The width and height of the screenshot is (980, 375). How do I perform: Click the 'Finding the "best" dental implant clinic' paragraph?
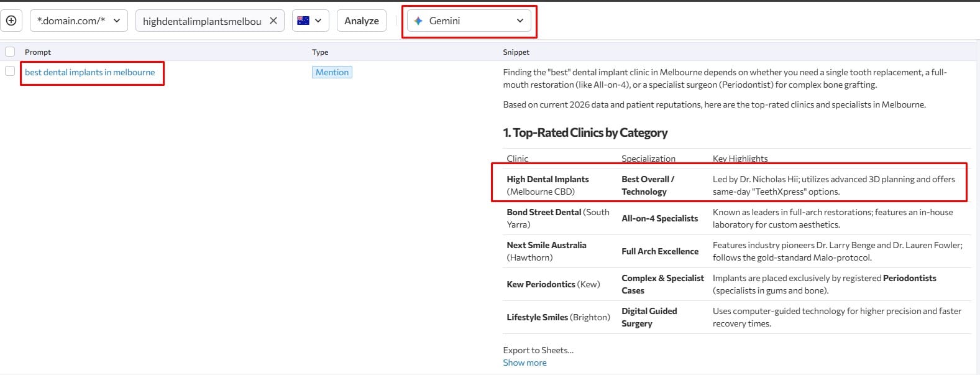pyautogui.click(x=725, y=78)
